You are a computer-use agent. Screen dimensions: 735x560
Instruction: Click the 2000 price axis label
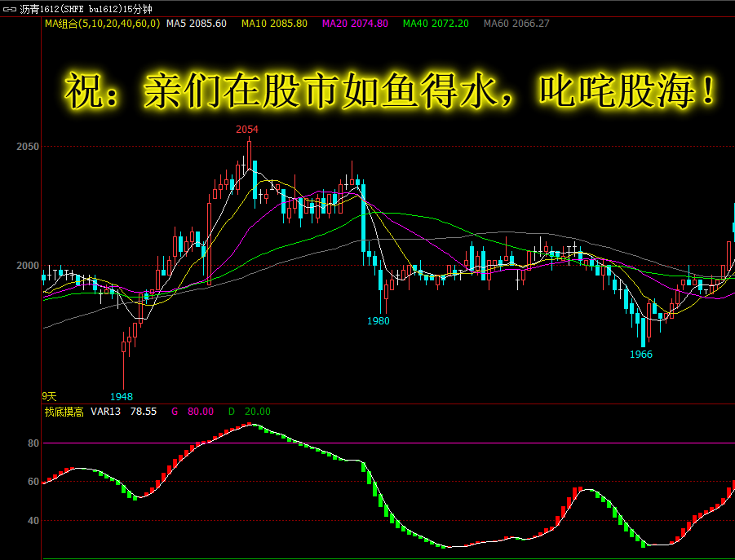pyautogui.click(x=28, y=266)
